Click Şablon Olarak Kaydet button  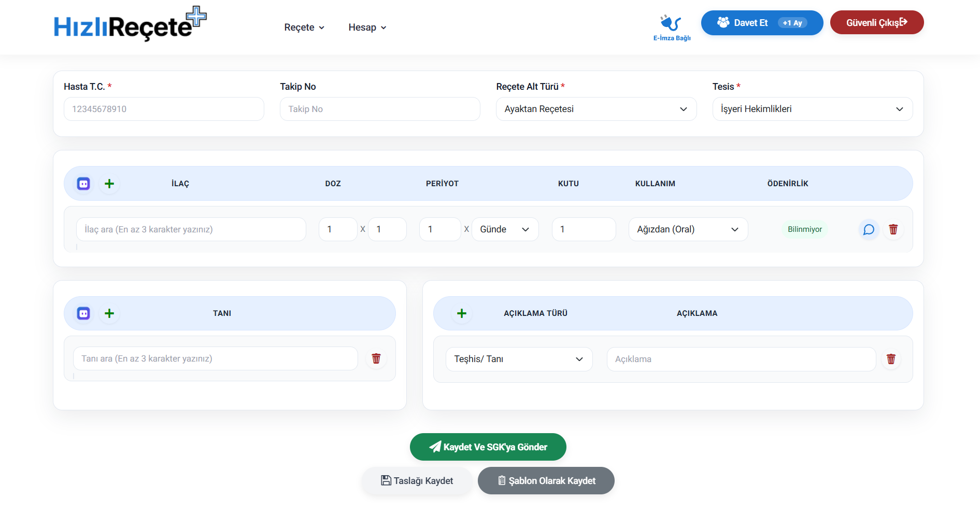(546, 481)
